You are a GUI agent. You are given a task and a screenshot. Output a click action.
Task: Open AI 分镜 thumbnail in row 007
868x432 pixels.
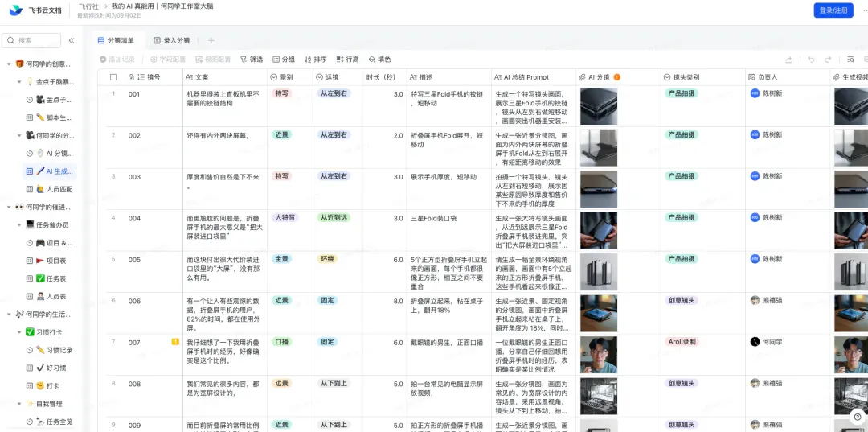(599, 355)
